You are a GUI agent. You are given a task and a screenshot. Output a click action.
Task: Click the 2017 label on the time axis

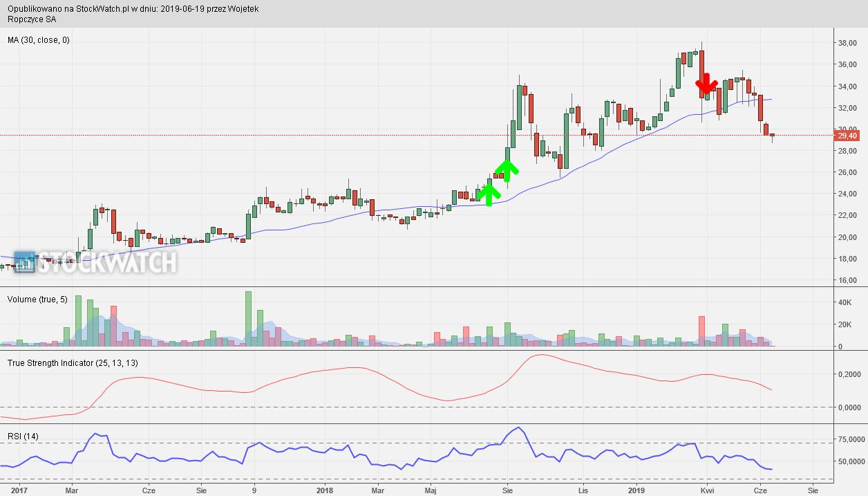(19, 490)
